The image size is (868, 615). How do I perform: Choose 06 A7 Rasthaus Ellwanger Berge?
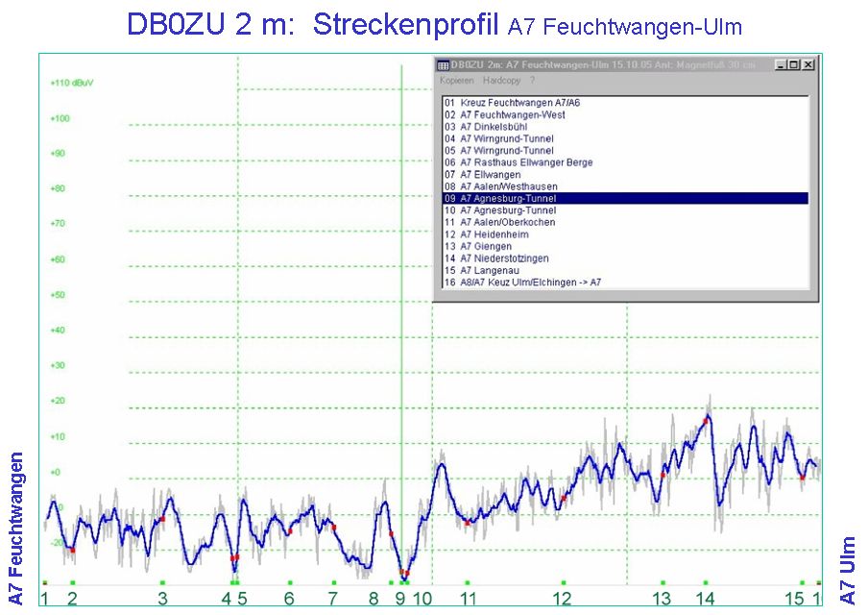click(x=518, y=162)
